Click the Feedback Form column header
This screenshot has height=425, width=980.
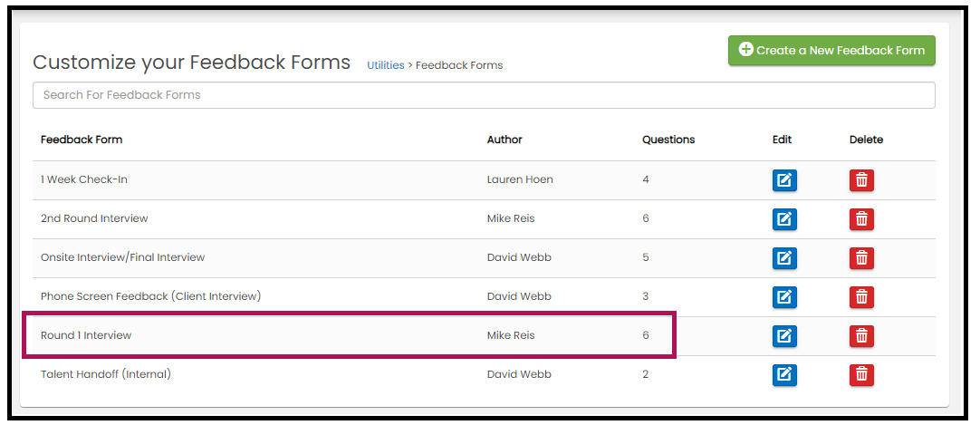(82, 140)
